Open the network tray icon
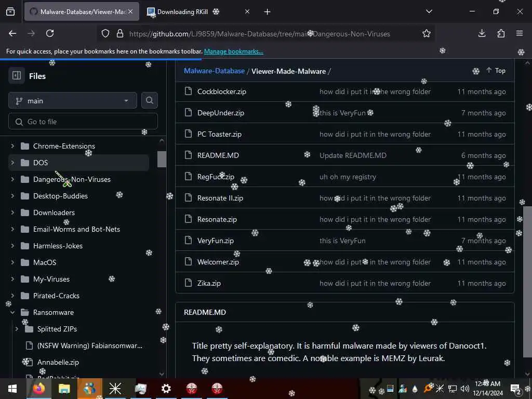The width and height of the screenshot is (532, 399). tap(453, 389)
